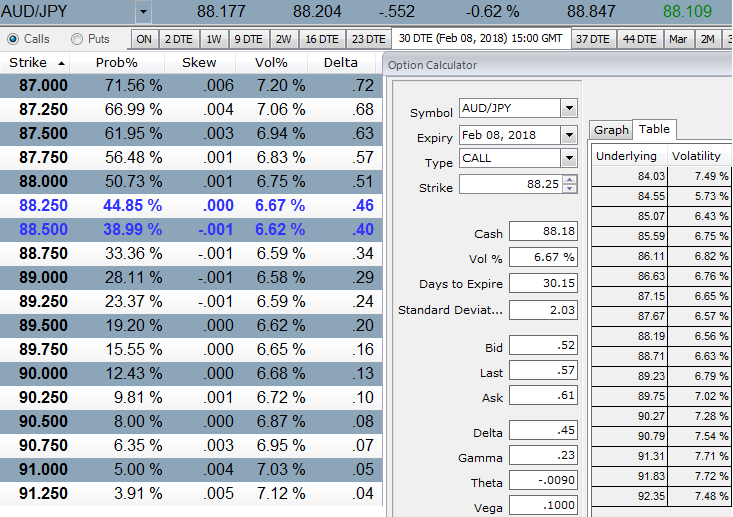The image size is (733, 517).
Task: Select the Puts radio button
Action: 77,39
